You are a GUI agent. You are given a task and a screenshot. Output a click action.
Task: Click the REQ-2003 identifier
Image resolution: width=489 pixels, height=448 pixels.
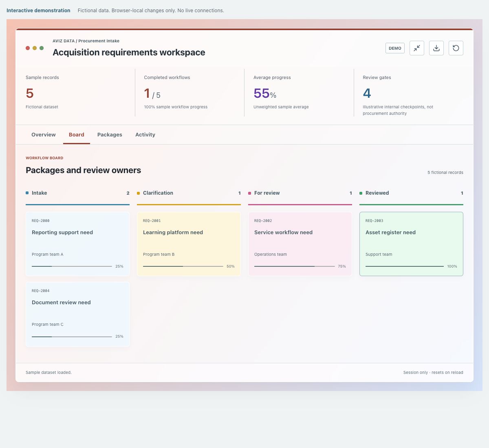point(374,221)
